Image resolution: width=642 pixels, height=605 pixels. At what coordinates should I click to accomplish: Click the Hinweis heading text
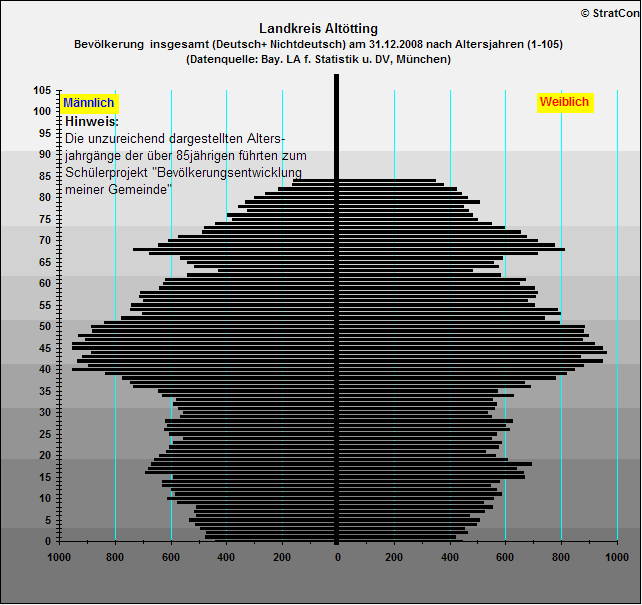click(x=92, y=122)
